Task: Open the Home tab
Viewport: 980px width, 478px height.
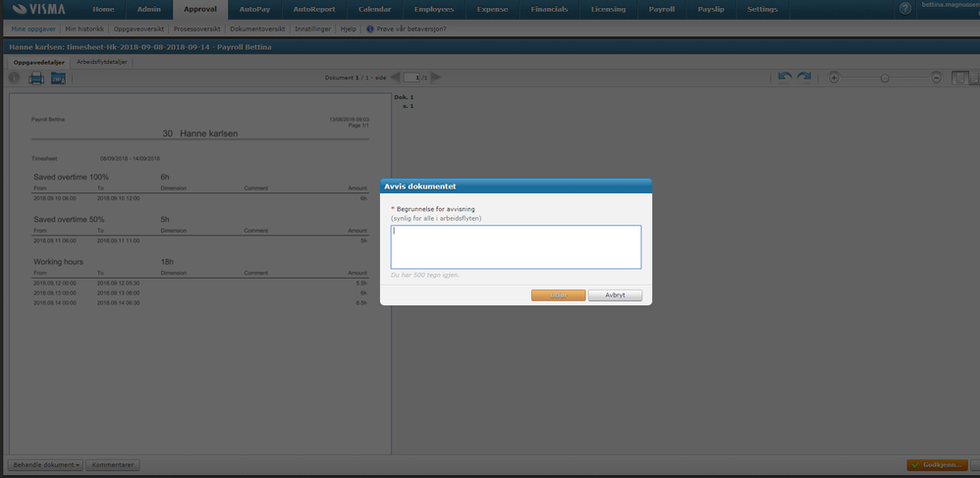Action: click(104, 10)
